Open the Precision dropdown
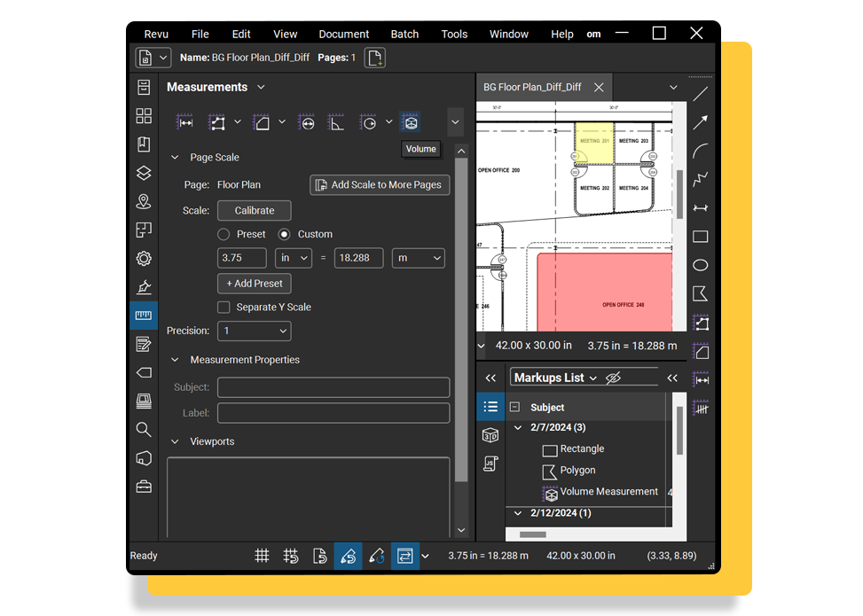Viewport: 863px width, 616px height. [x=254, y=331]
